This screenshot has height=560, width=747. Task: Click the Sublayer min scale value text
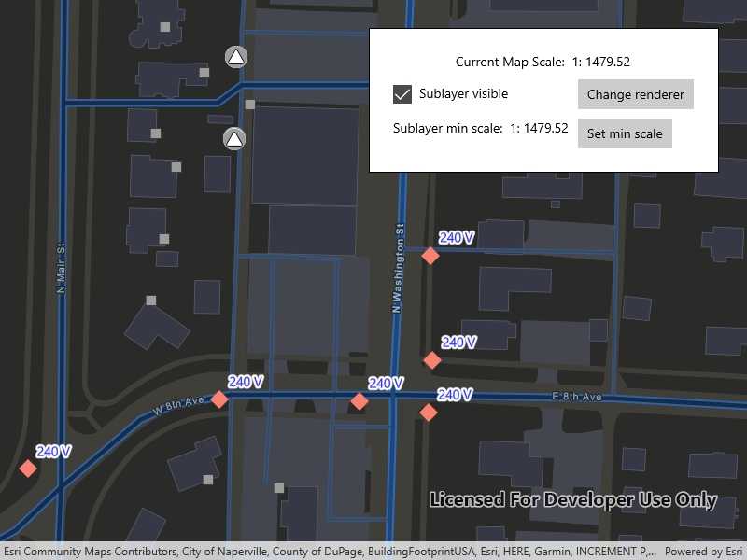coord(539,128)
